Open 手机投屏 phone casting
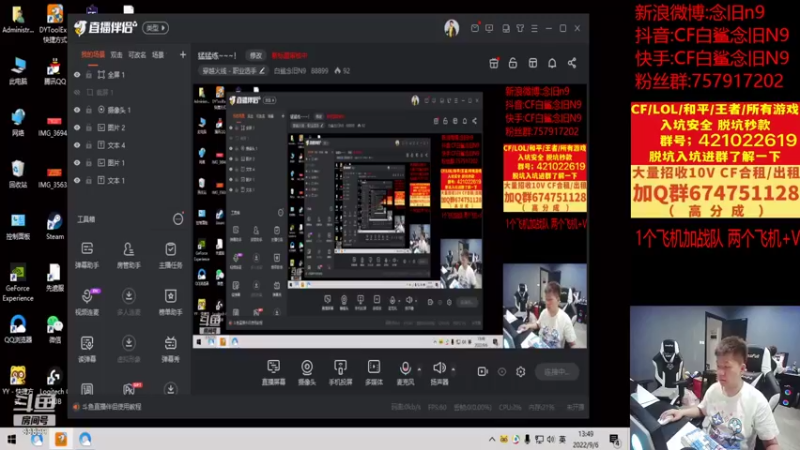This screenshot has height=450, width=800. pos(340,372)
